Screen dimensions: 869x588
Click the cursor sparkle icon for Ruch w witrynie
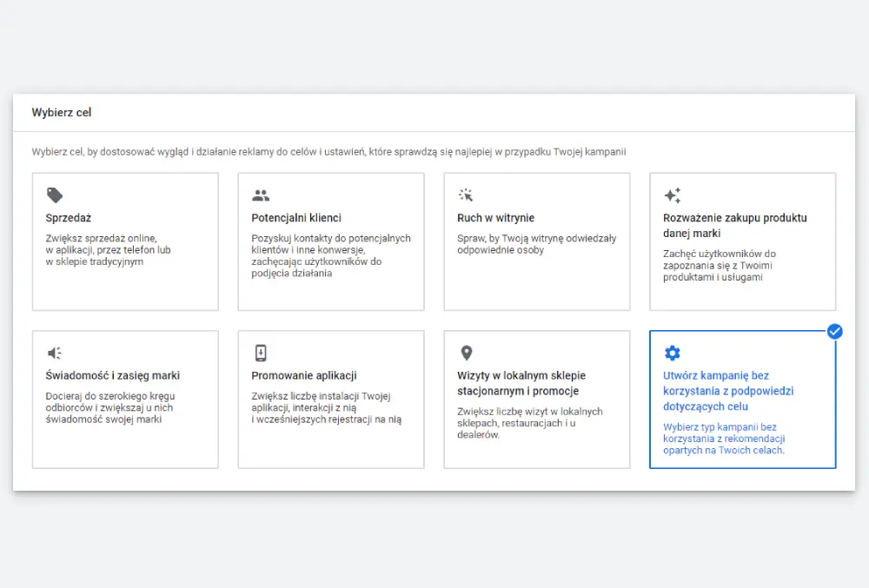[x=467, y=195]
